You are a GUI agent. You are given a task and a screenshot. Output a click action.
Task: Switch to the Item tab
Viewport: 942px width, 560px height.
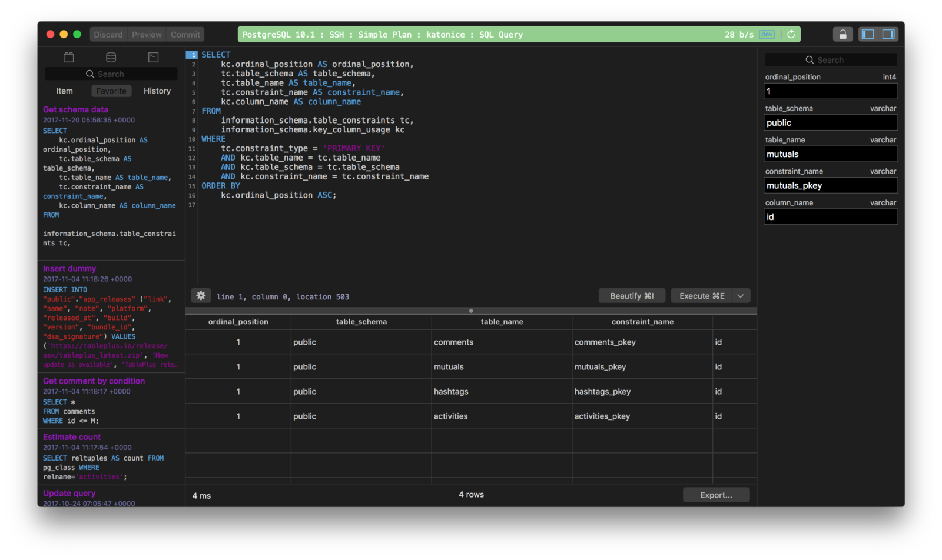tap(65, 91)
